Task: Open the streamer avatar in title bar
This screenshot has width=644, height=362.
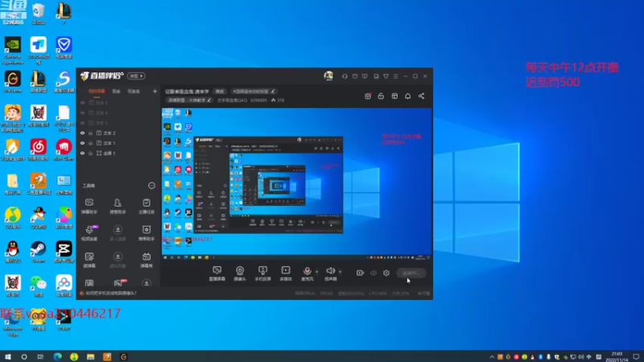Action: (328, 76)
